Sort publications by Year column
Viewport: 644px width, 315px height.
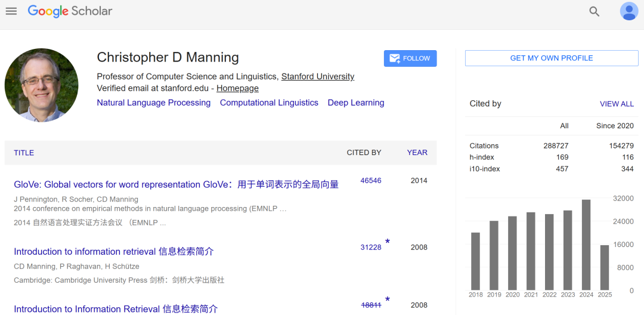coord(417,153)
